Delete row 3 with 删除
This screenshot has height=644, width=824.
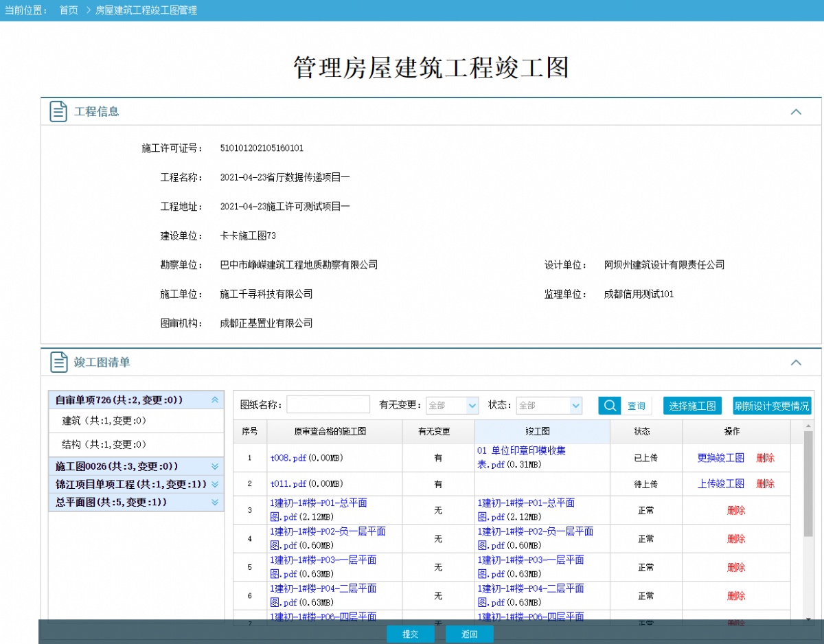point(736,511)
